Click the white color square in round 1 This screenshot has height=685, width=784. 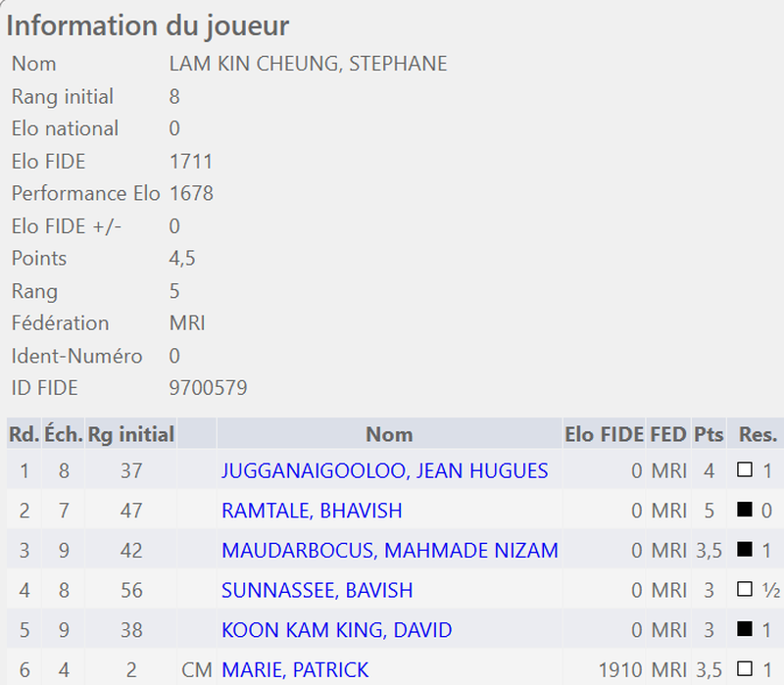[745, 471]
